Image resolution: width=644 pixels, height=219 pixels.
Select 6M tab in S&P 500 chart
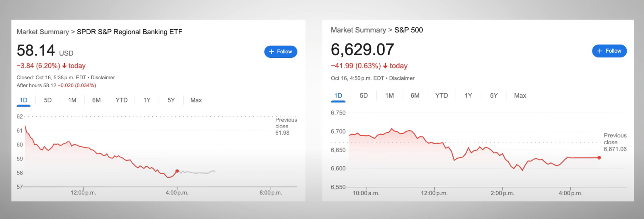coord(415,96)
